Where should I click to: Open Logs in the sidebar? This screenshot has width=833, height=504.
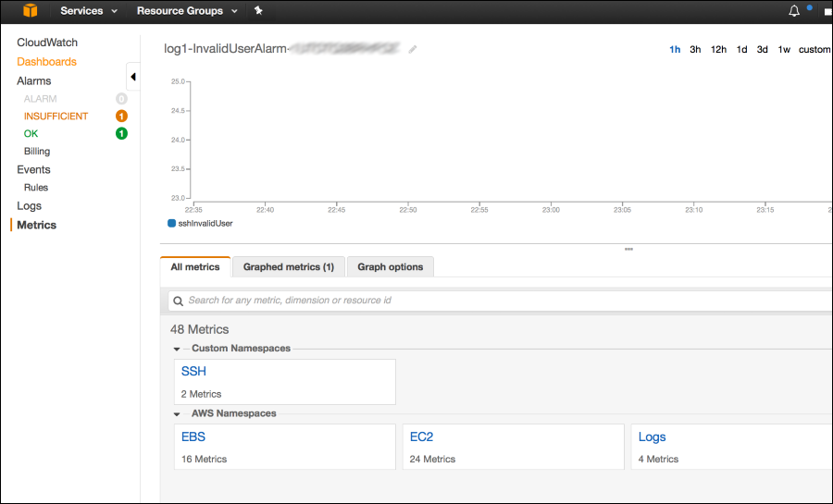(29, 206)
